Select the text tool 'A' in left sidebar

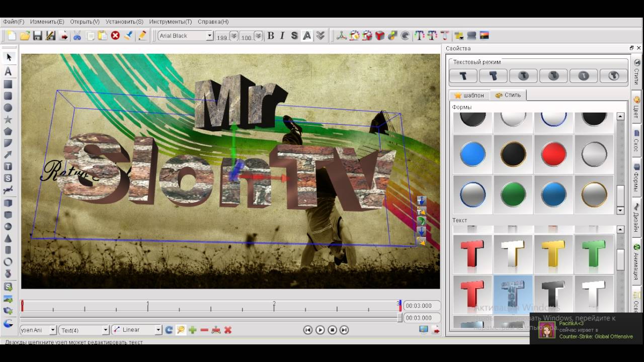click(x=8, y=71)
